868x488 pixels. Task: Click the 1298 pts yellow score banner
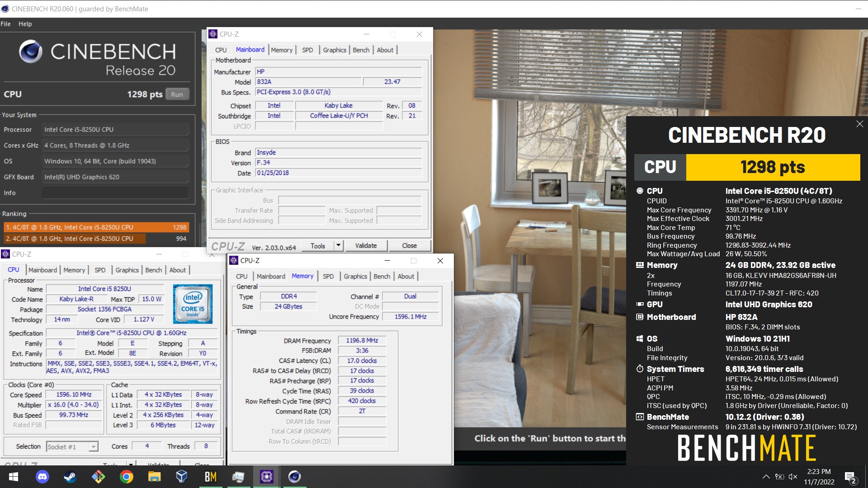pos(773,167)
